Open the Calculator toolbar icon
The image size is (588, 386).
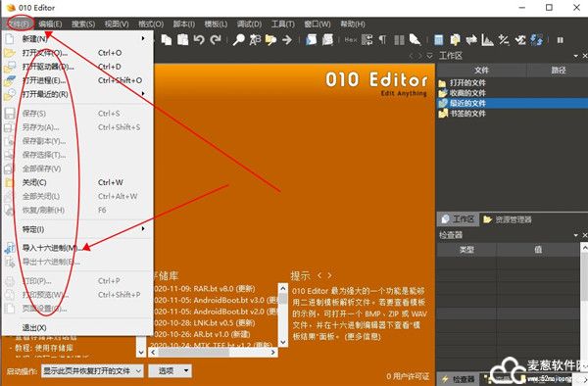(x=438, y=40)
